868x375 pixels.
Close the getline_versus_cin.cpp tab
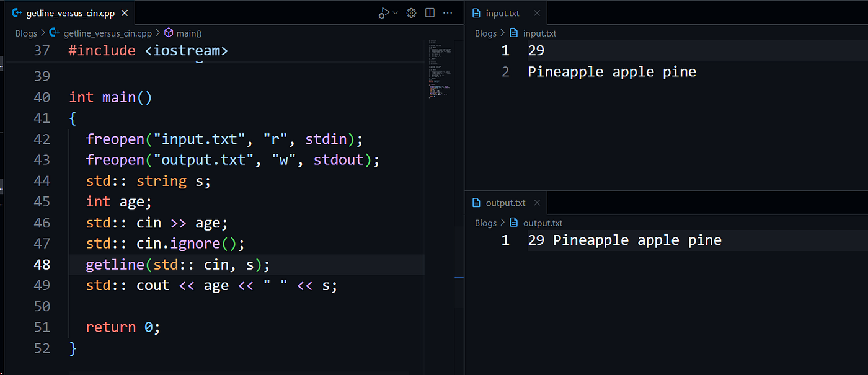[x=123, y=13]
